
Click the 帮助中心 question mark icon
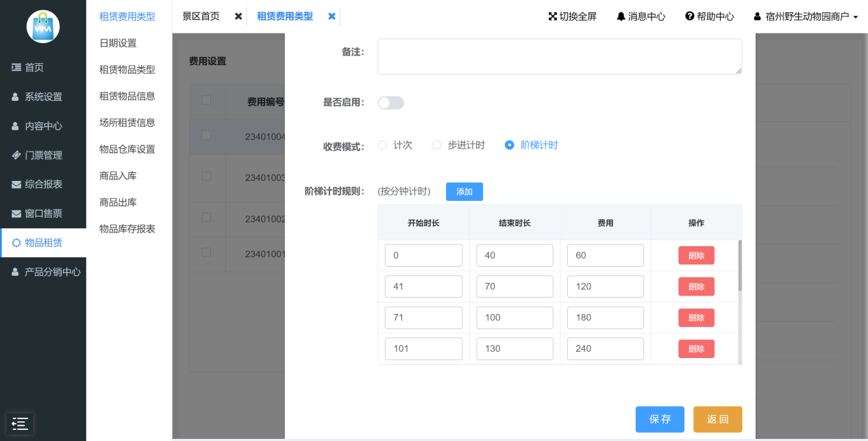click(x=689, y=16)
